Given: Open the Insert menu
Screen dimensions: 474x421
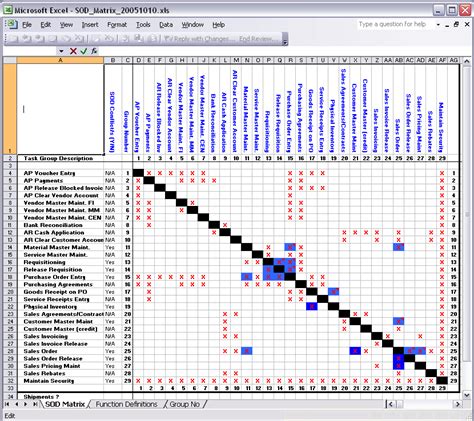Looking at the screenshot, I should click(x=90, y=25).
